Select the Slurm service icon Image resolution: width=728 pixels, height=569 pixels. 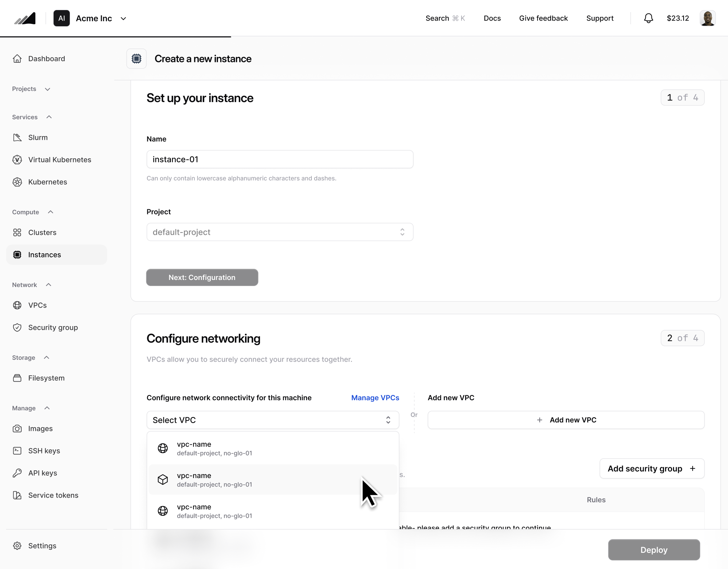tap(17, 137)
